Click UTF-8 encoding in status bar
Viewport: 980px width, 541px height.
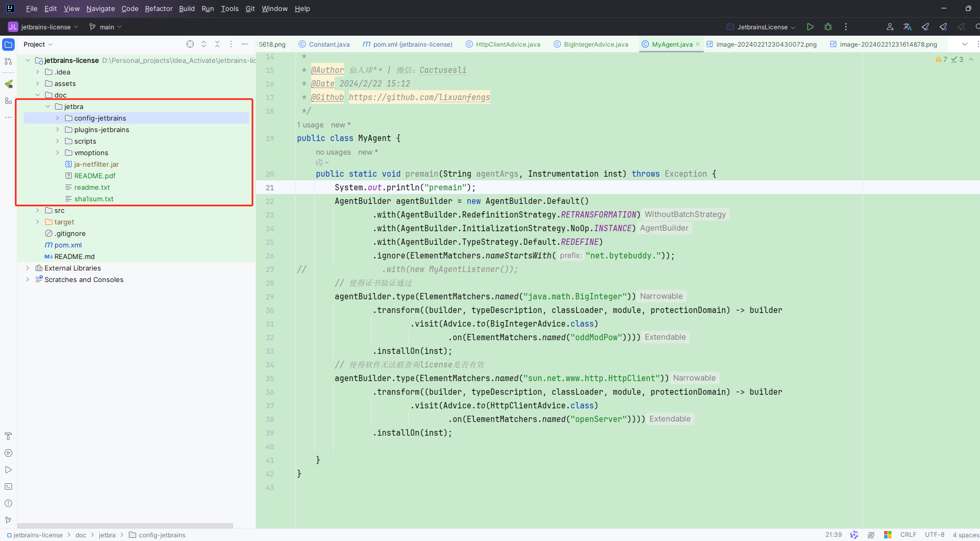point(934,535)
